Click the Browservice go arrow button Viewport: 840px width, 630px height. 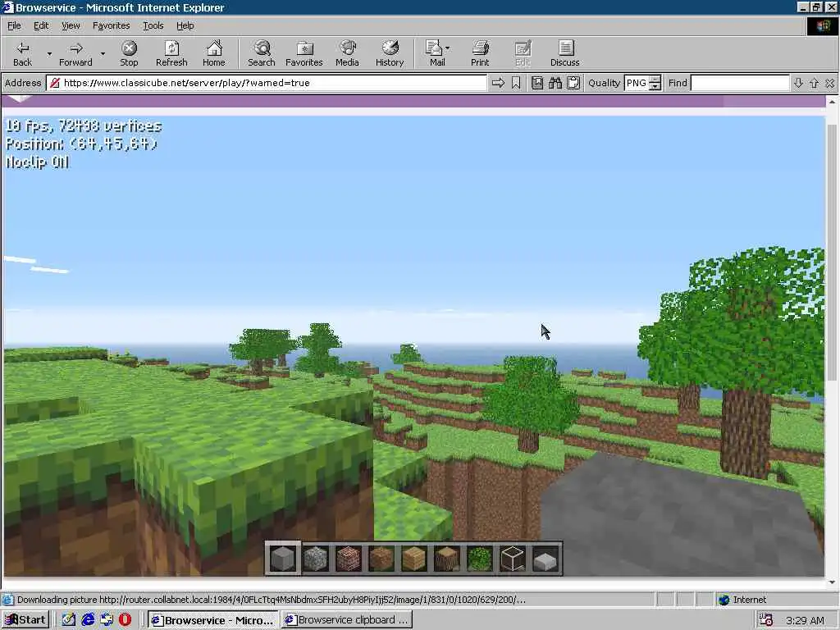click(498, 83)
